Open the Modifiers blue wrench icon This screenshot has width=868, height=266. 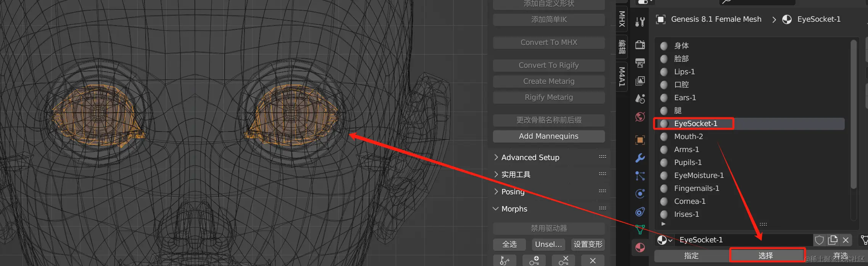point(640,158)
